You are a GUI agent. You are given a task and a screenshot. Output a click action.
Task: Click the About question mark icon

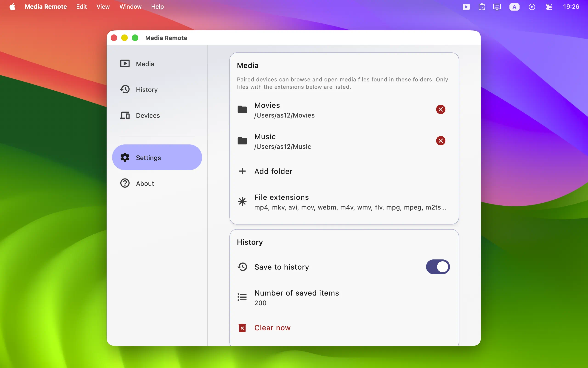125,183
